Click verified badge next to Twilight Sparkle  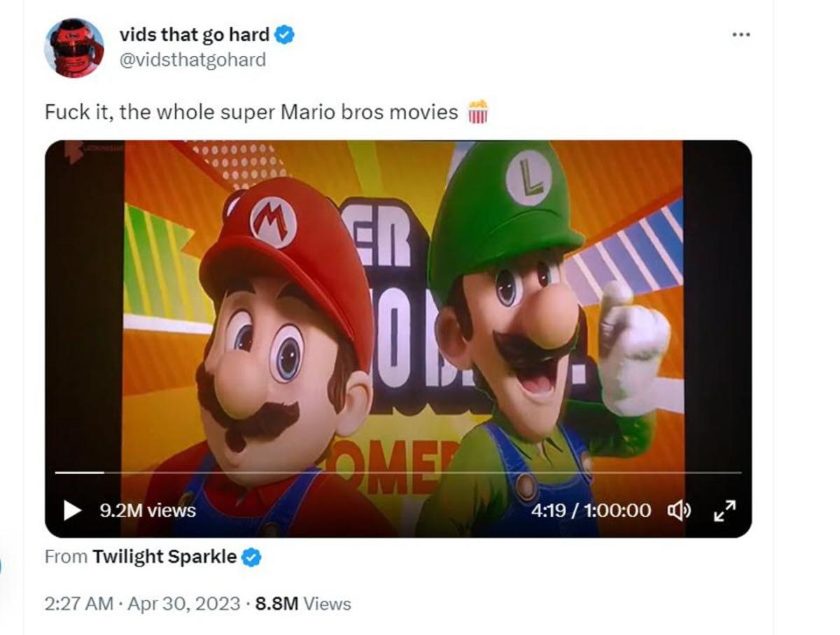coord(251,557)
